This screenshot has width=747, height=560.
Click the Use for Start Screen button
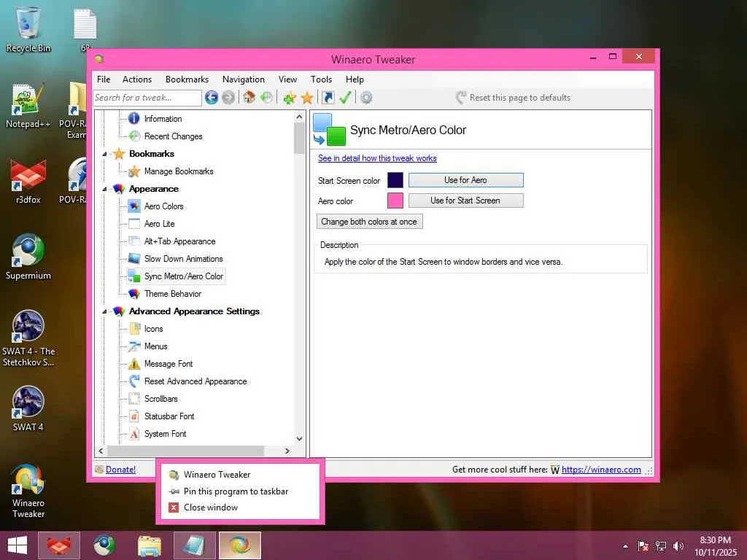pyautogui.click(x=465, y=201)
